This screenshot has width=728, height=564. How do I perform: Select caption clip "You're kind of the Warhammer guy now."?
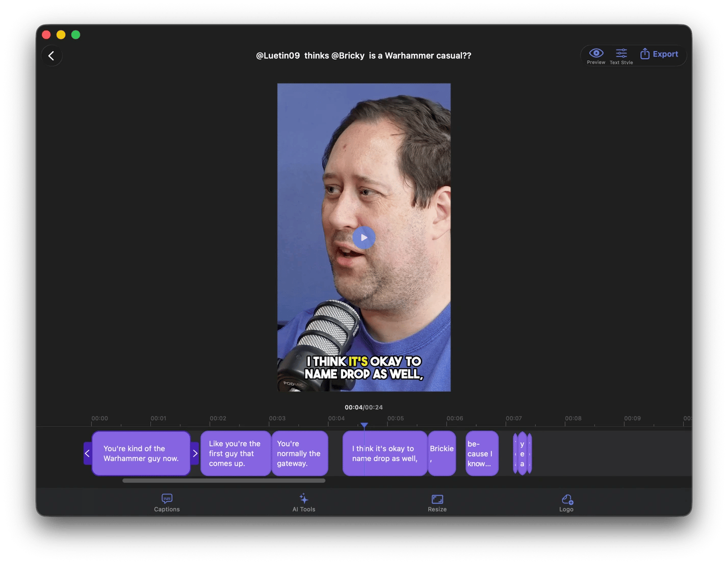[x=141, y=453]
